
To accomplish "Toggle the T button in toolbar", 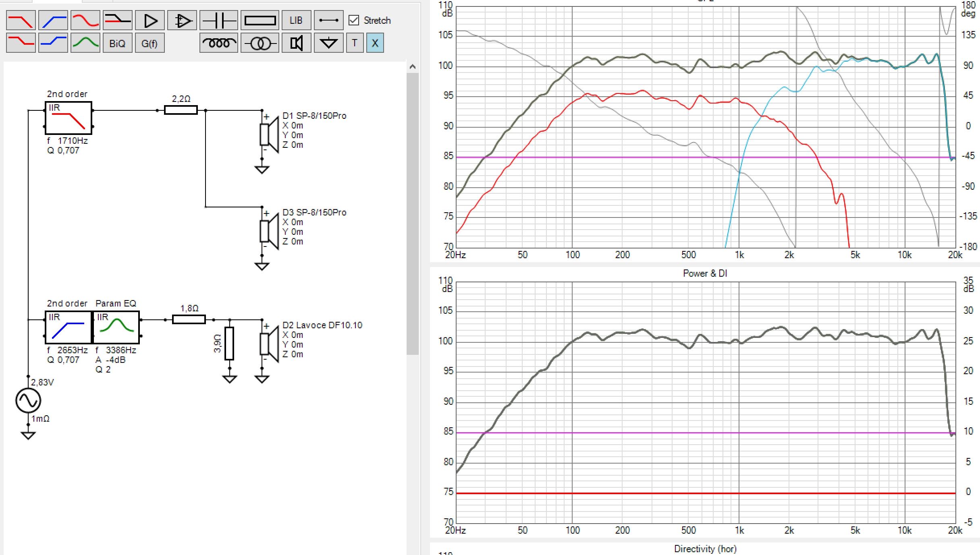I will click(x=355, y=43).
